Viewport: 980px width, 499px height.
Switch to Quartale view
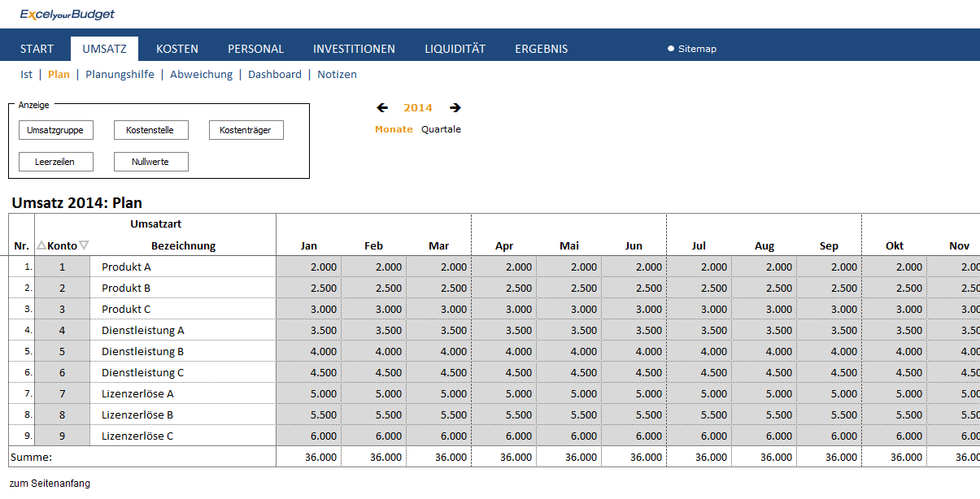pyautogui.click(x=441, y=129)
